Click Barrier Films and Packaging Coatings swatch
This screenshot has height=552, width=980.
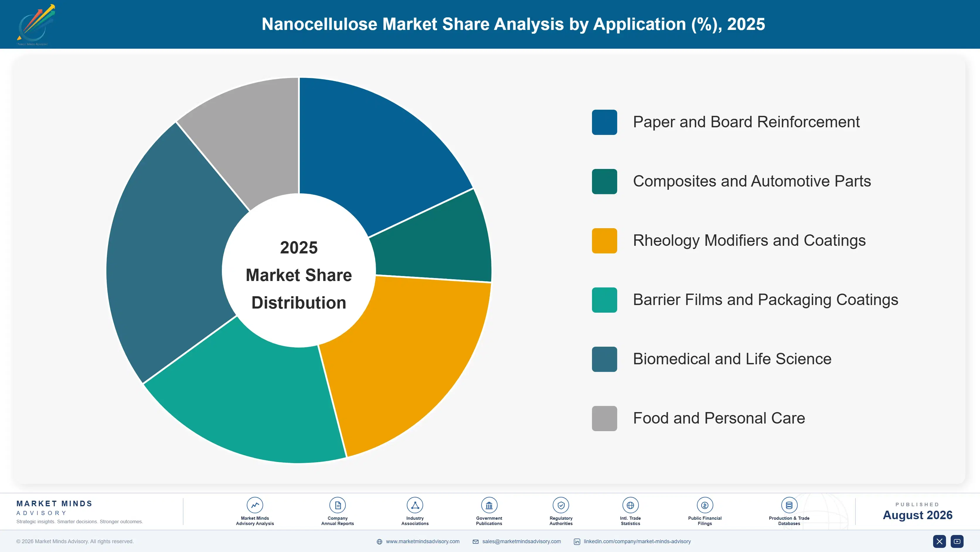coord(605,300)
